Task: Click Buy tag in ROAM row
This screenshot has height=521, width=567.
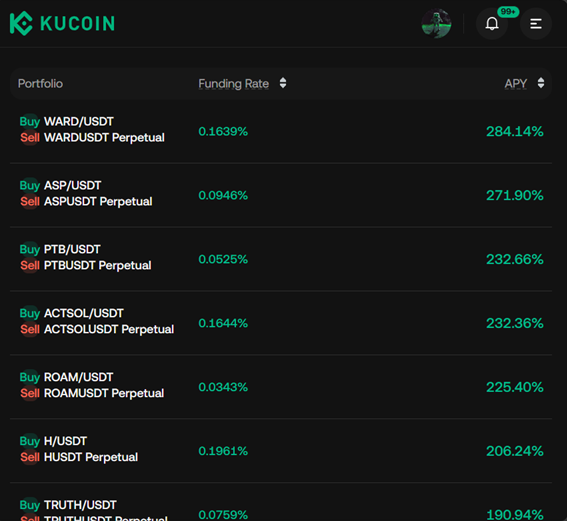Action: 30,377
